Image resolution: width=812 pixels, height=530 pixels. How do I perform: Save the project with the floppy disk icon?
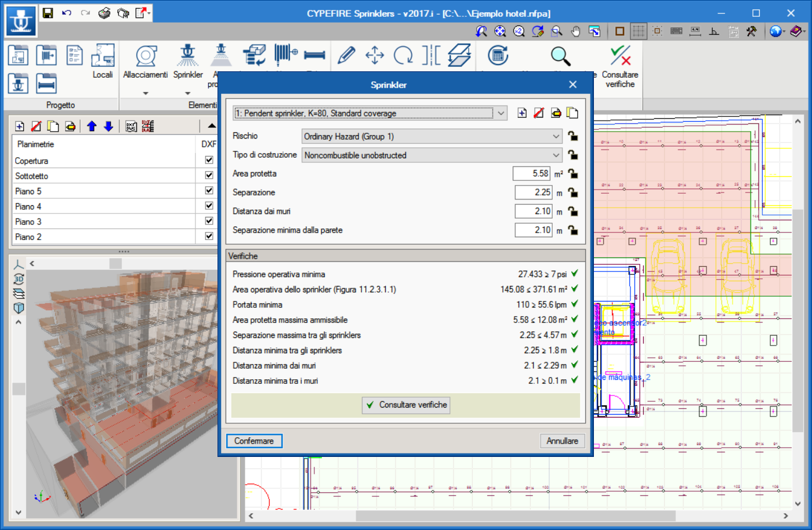pyautogui.click(x=48, y=13)
